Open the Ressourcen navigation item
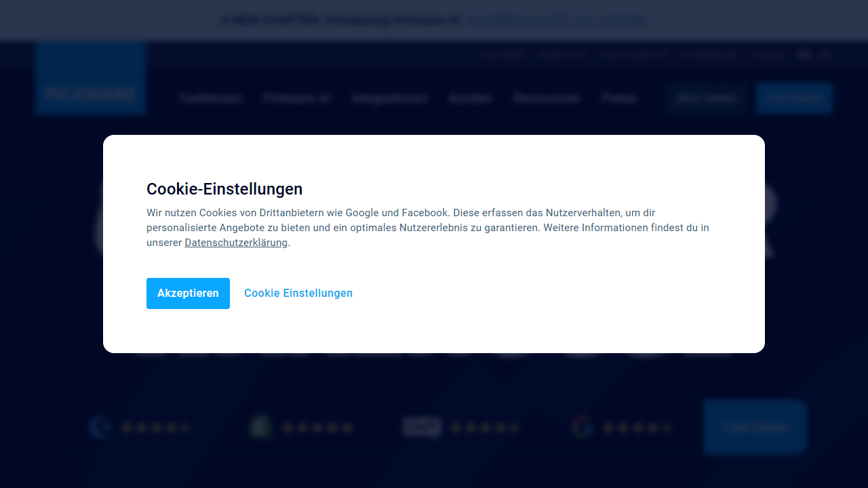This screenshot has width=868, height=488. click(x=547, y=98)
